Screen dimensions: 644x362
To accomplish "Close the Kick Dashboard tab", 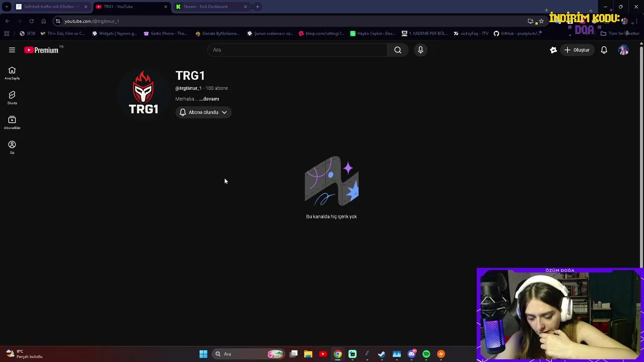I will point(246,7).
